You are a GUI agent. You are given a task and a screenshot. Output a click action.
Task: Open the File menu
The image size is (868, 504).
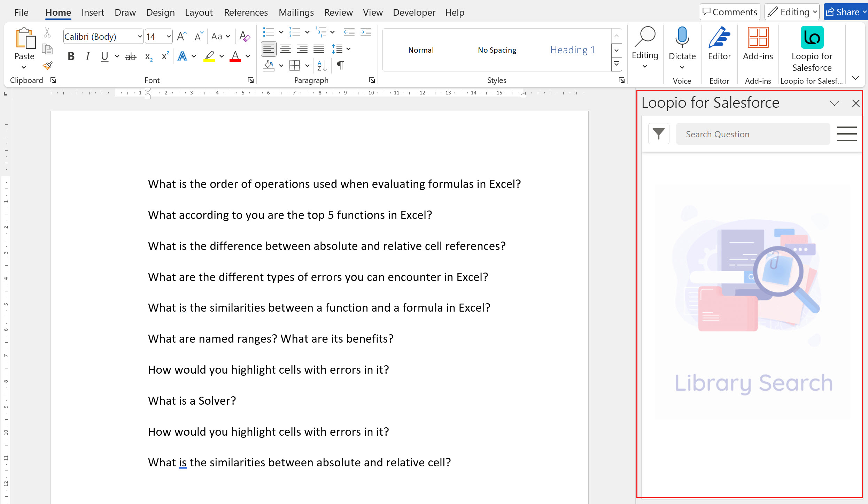pyautogui.click(x=21, y=12)
